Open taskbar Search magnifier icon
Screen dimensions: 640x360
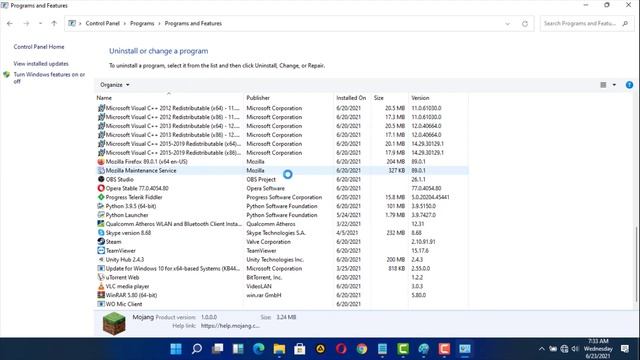coord(197,349)
